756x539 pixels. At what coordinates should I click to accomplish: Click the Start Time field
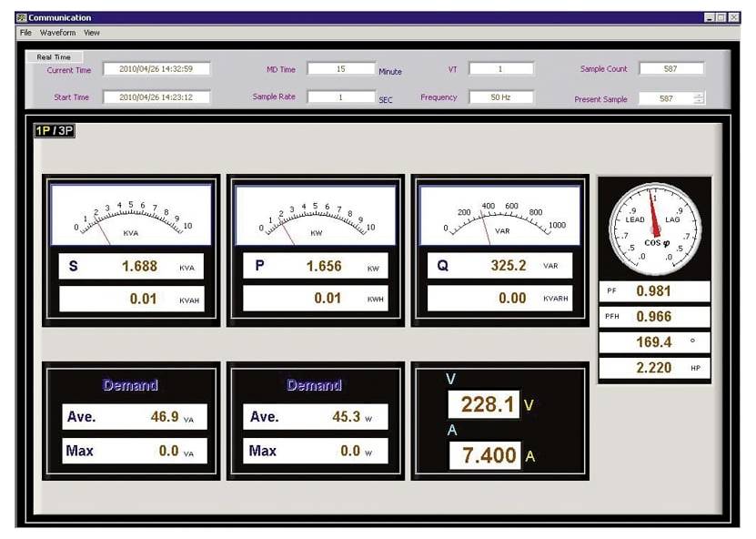(156, 97)
